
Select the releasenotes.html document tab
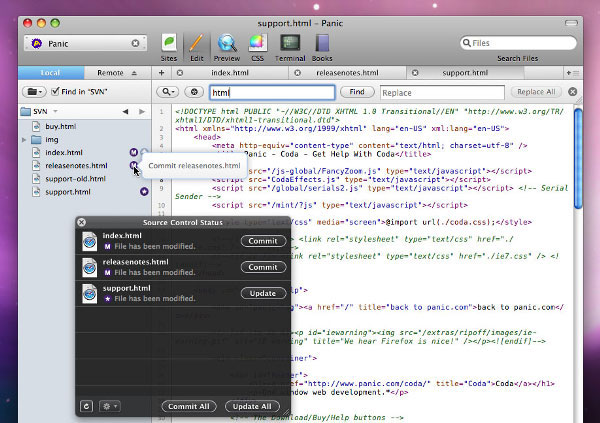coord(347,73)
